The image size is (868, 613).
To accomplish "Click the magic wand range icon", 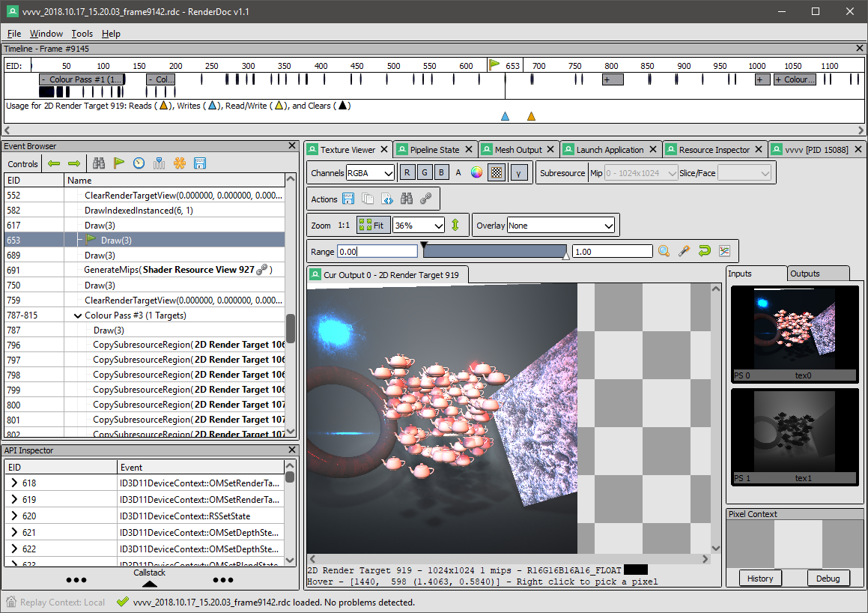I will [685, 251].
